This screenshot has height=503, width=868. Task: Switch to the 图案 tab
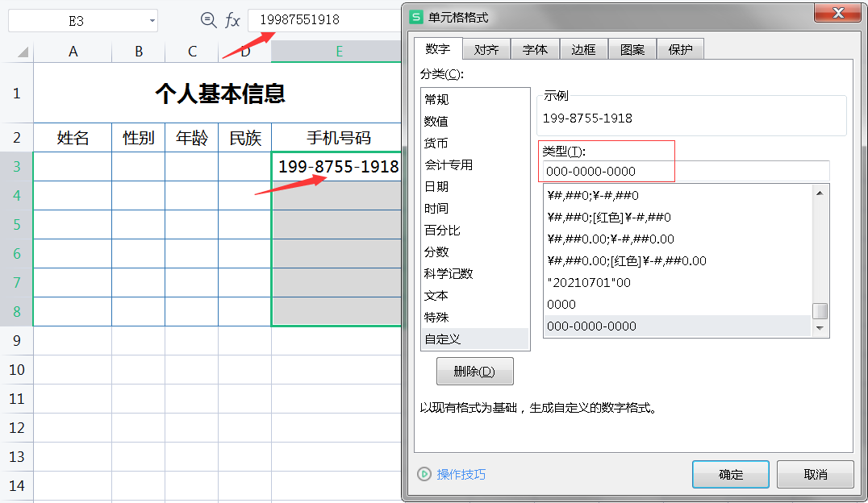[632, 50]
